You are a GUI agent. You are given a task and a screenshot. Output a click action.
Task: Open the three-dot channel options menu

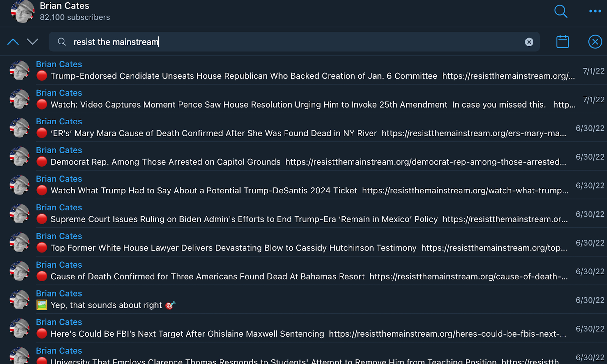[595, 12]
